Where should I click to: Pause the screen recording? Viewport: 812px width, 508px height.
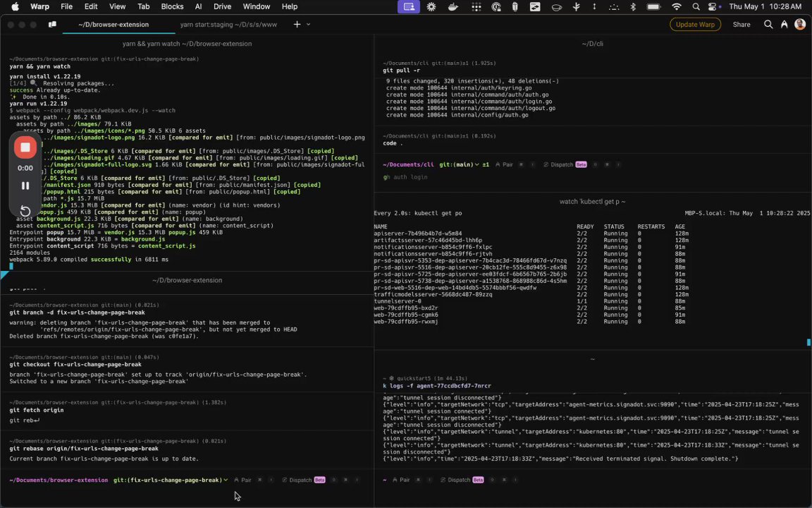coord(25,186)
